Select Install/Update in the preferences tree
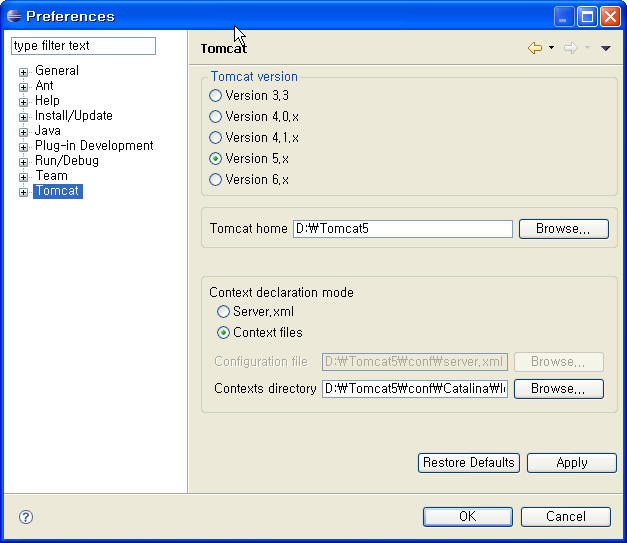 pos(74,116)
